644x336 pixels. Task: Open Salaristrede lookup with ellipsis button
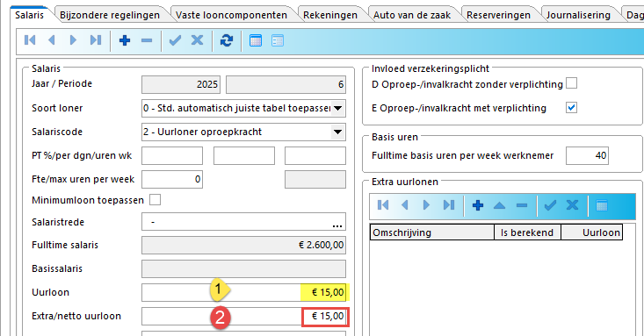[x=337, y=224]
